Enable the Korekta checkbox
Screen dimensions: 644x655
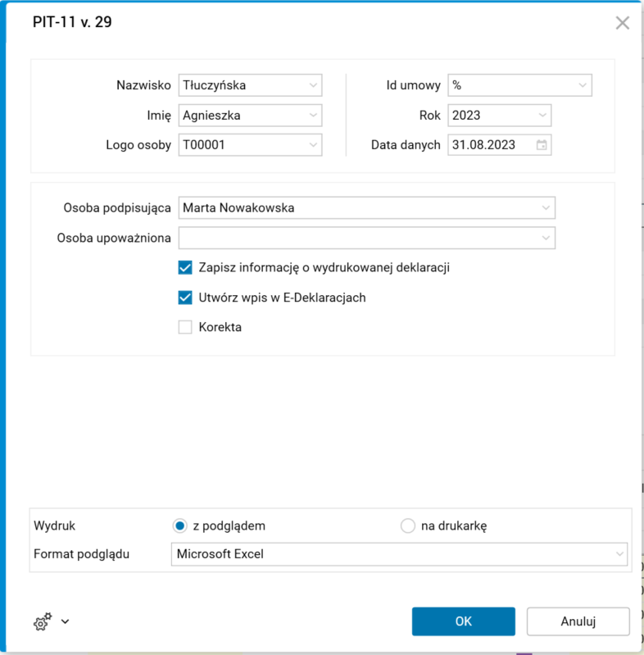pos(185,327)
